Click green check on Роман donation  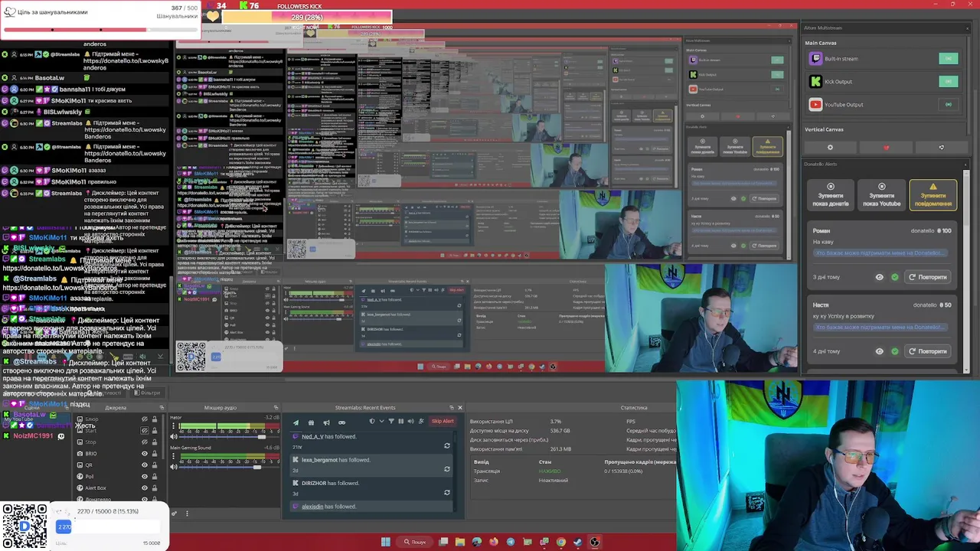894,277
